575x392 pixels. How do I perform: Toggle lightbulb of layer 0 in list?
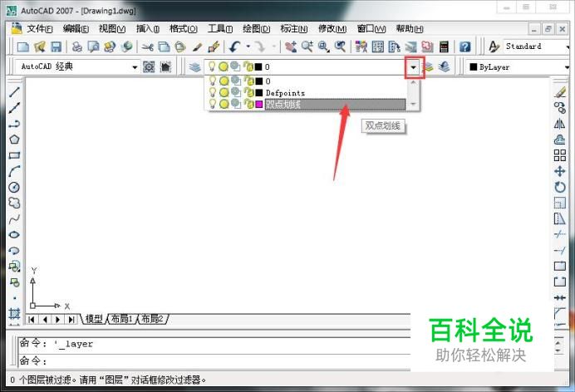(x=213, y=81)
